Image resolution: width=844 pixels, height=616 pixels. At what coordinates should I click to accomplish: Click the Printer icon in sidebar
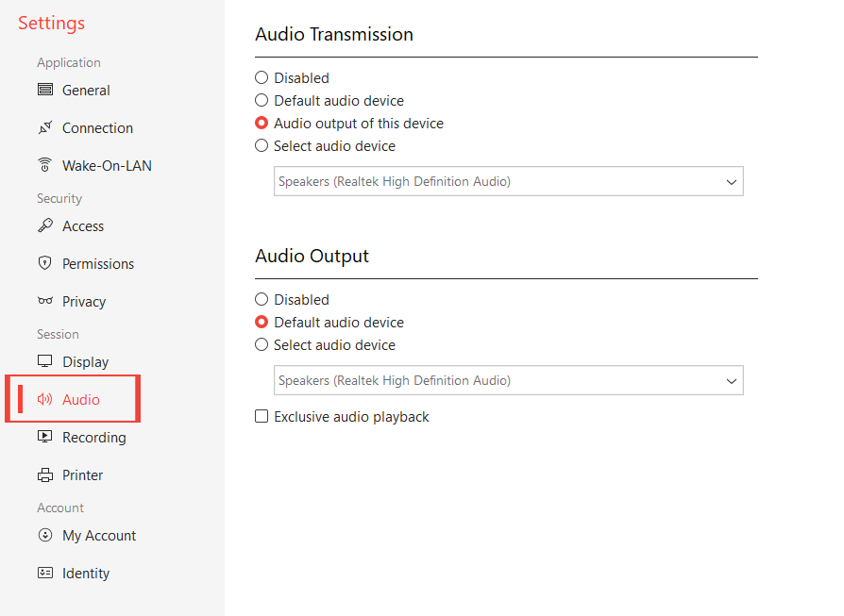point(44,475)
